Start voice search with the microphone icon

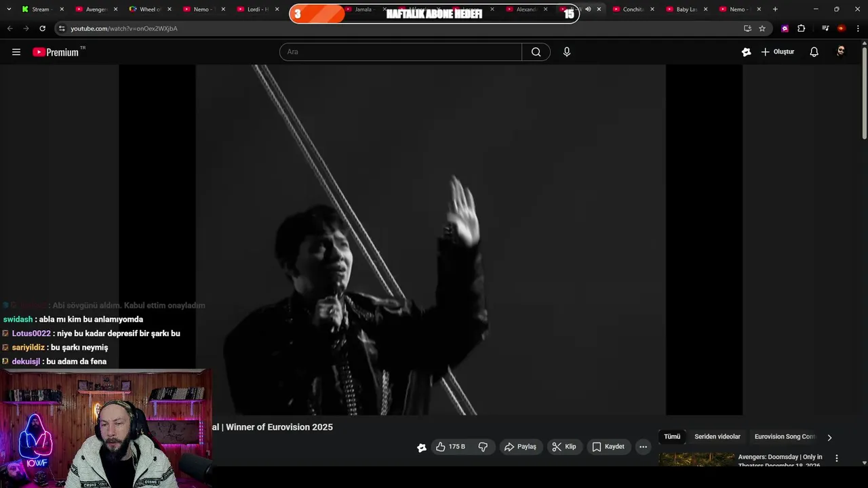(567, 52)
